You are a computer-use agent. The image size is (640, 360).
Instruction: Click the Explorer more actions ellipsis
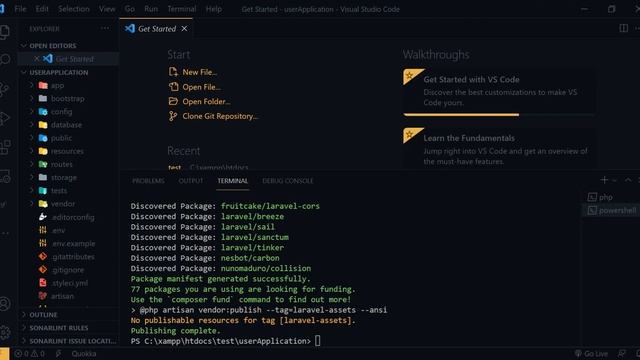click(x=105, y=29)
